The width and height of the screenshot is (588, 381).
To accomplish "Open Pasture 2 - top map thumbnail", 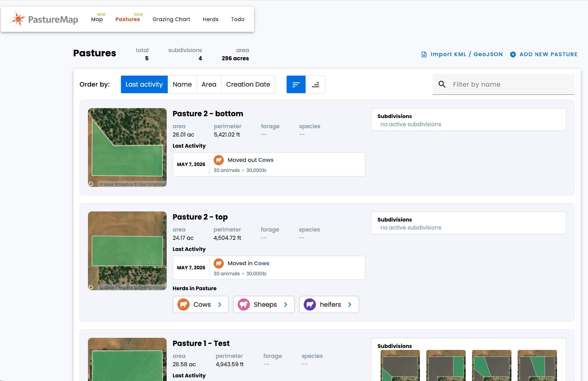I will click(127, 251).
